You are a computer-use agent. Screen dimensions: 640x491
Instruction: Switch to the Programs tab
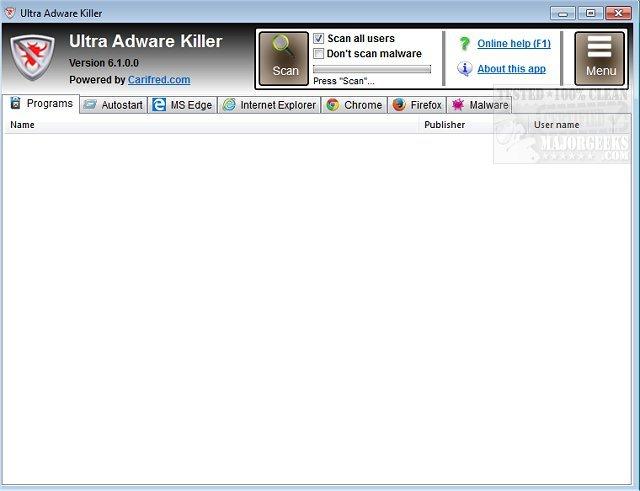tap(41, 104)
